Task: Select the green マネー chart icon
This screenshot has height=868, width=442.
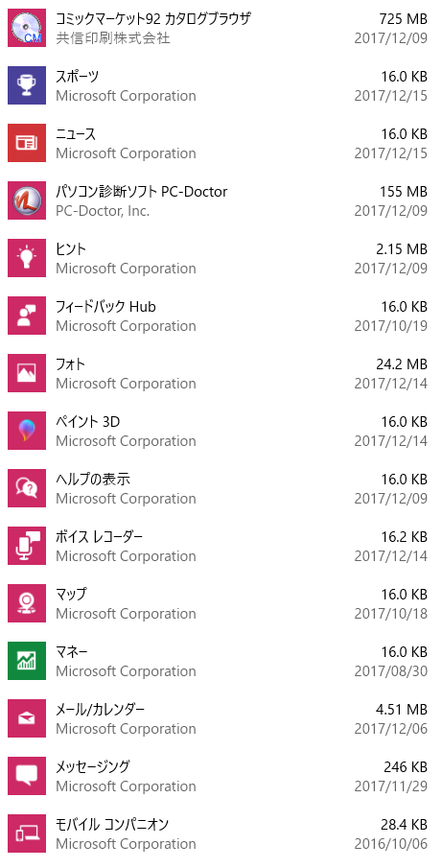Action: coord(27,661)
